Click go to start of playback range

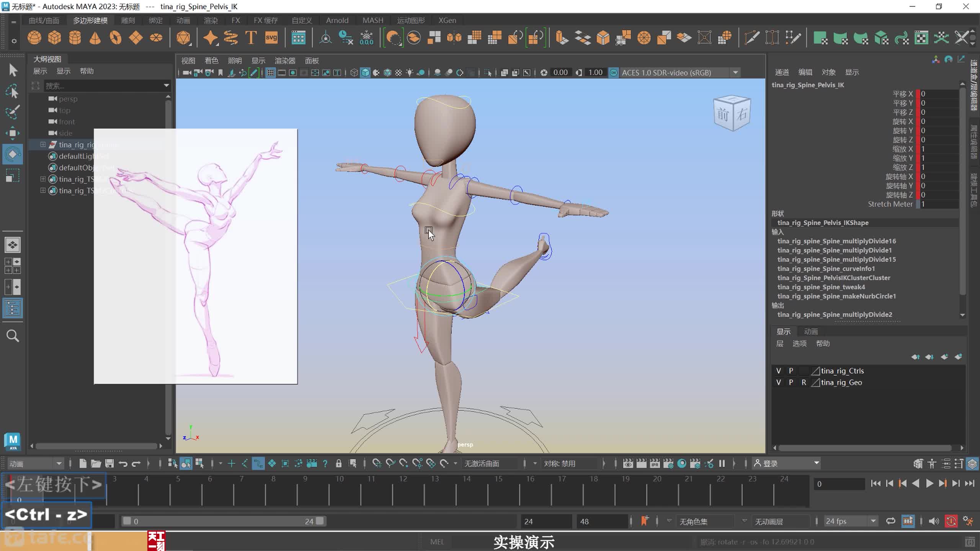pos(875,484)
